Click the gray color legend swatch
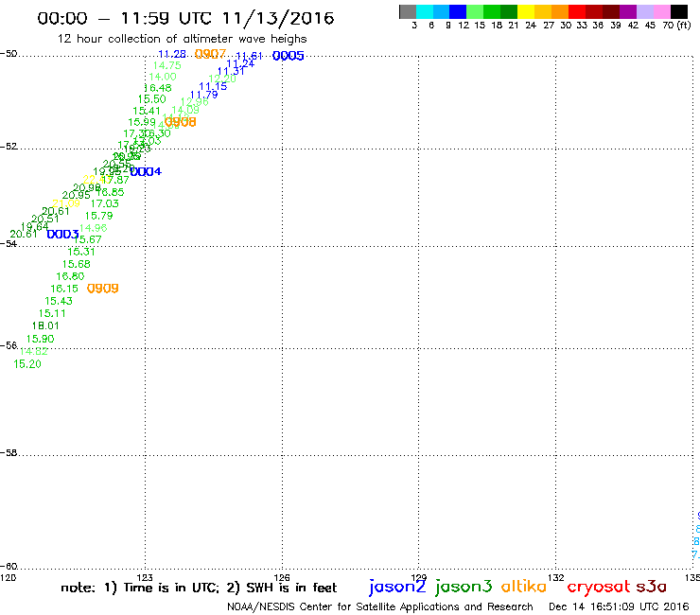The height and width of the screenshot is (615, 700). tap(408, 11)
